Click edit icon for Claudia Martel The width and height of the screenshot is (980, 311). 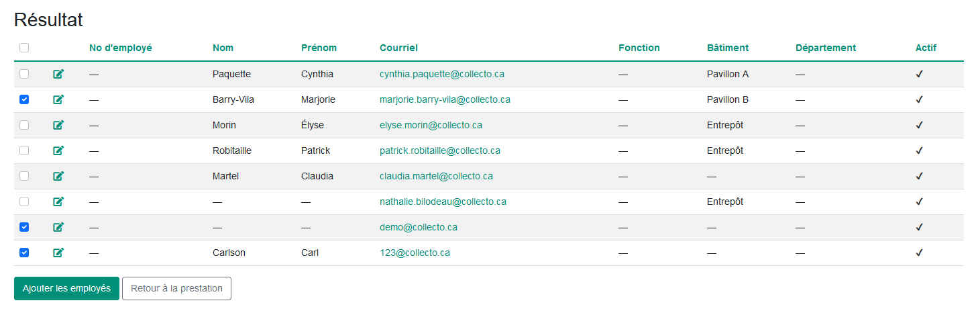pyautogui.click(x=58, y=176)
